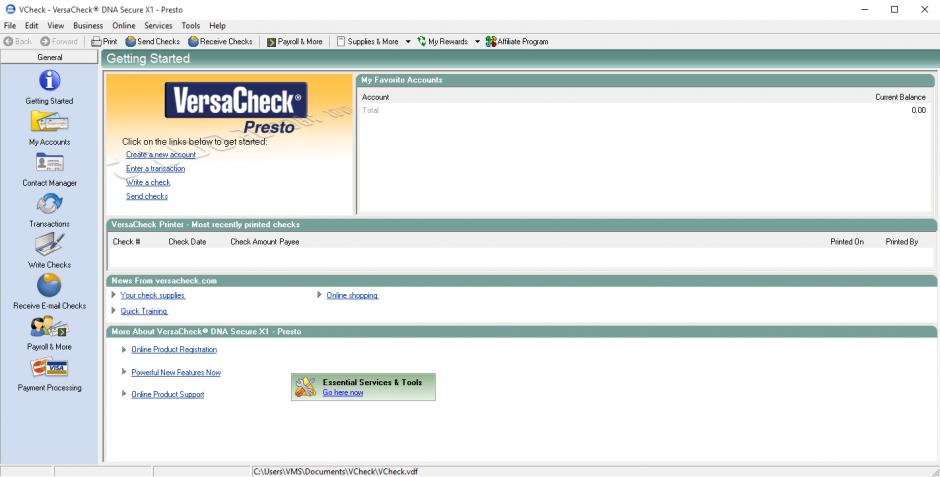Viewport: 940px width, 477px height.
Task: Click the Printed On column header
Action: coord(847,241)
